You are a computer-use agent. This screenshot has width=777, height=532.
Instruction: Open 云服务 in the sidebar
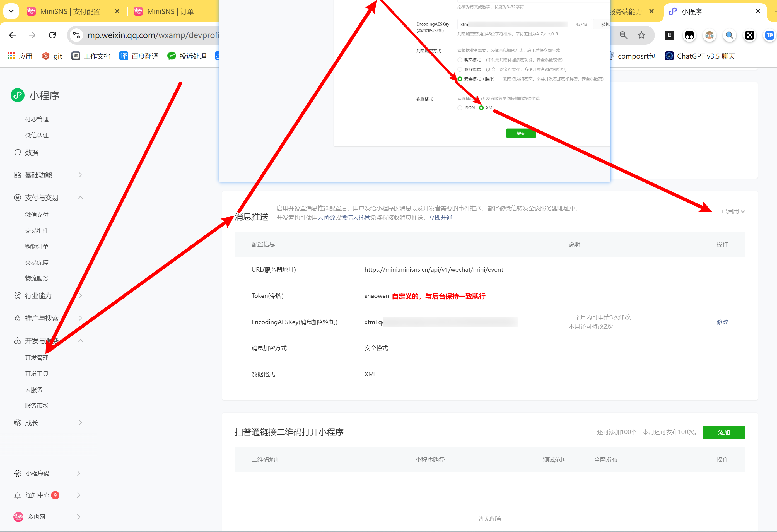34,389
